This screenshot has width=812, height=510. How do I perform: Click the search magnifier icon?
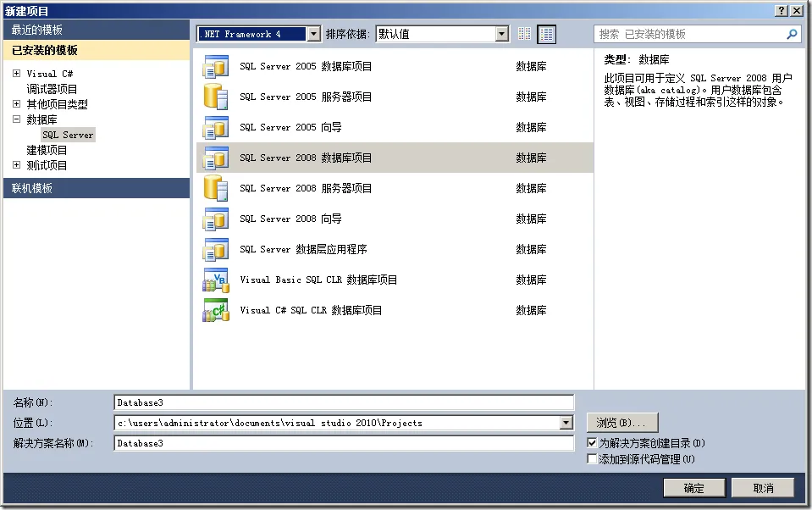[792, 34]
